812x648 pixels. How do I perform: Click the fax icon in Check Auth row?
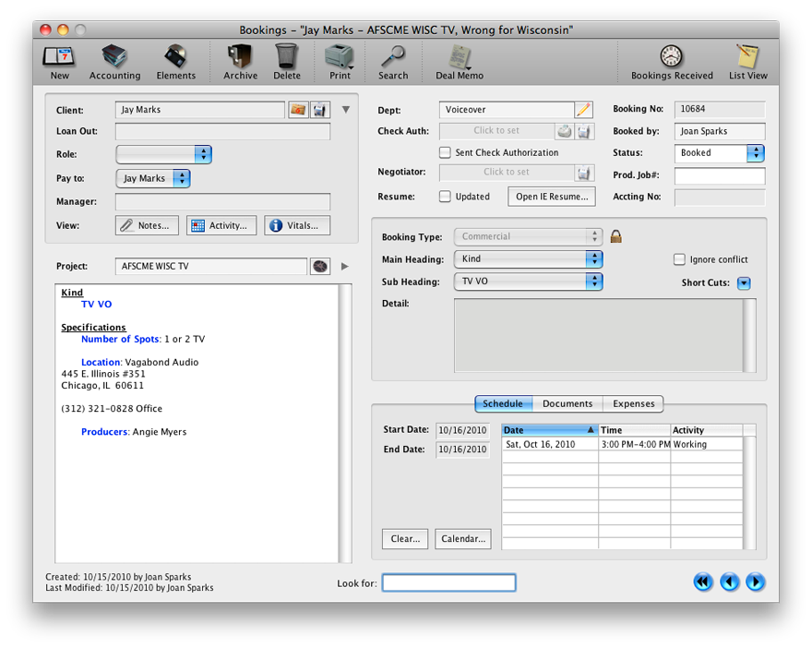(x=584, y=131)
